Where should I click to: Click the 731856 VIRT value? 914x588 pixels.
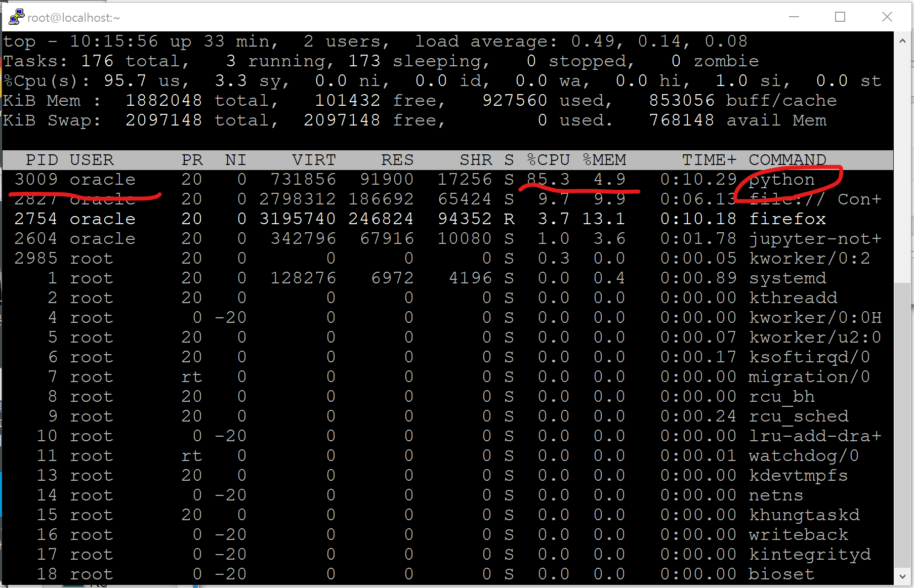coord(303,179)
